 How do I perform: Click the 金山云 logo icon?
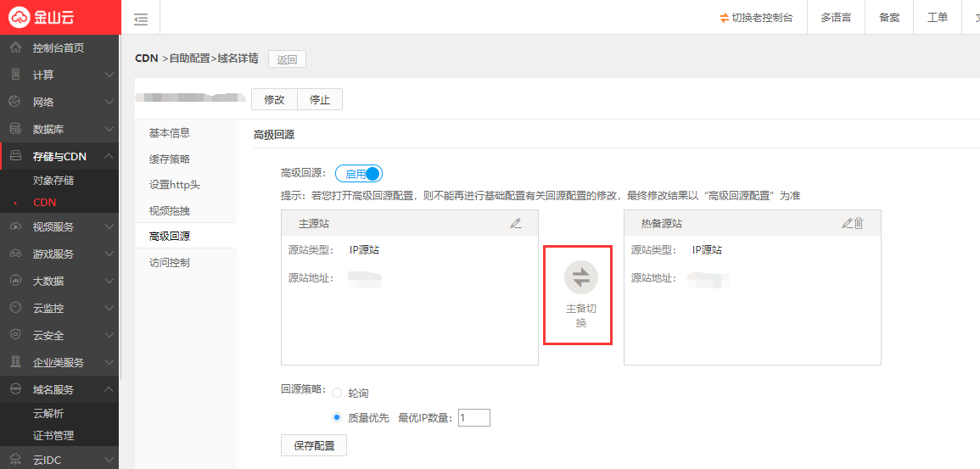[x=20, y=17]
